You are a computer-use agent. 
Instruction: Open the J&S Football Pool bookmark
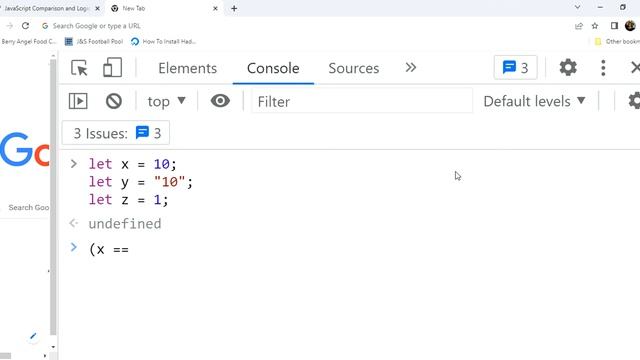pos(94,41)
